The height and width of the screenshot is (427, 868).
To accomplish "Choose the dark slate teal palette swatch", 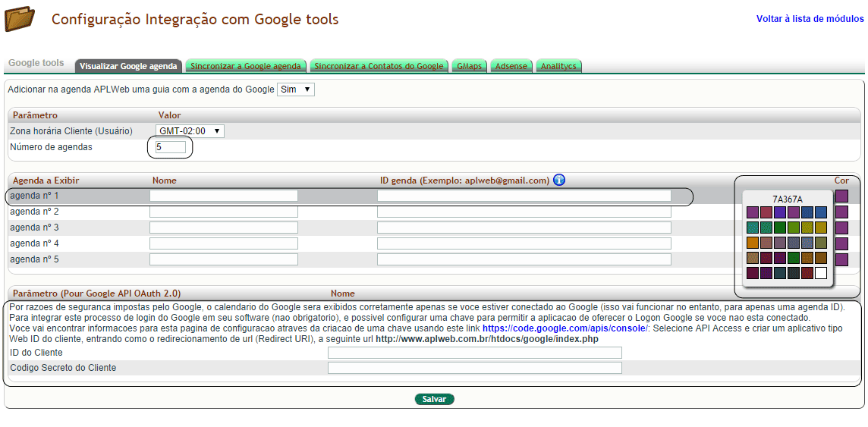I will point(780,273).
